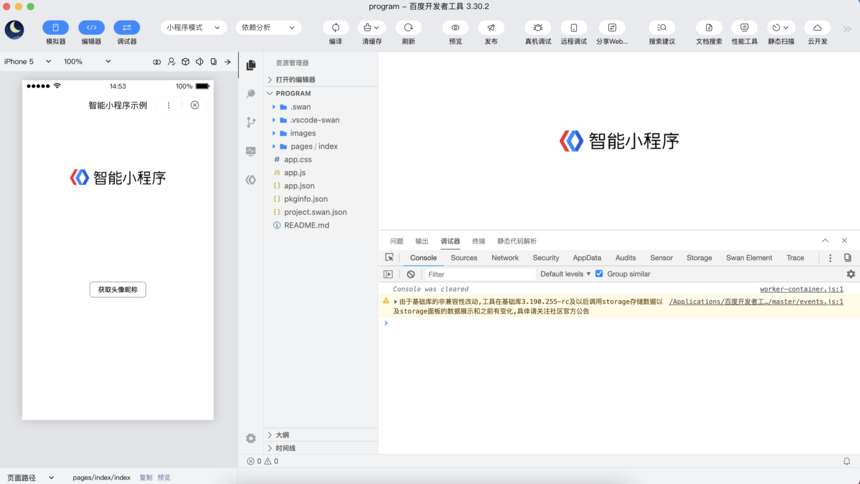Viewport: 860px width, 484px height.
Task: Expand the images folder
Action: coord(321,133)
